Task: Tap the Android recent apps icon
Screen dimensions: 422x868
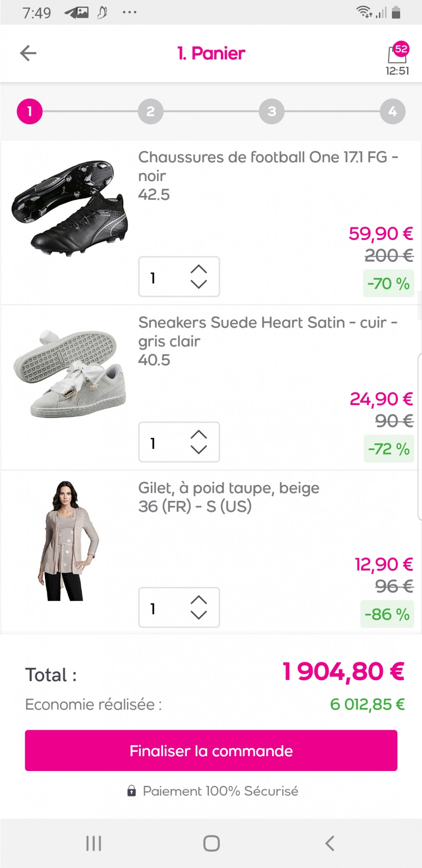Action: (x=94, y=843)
